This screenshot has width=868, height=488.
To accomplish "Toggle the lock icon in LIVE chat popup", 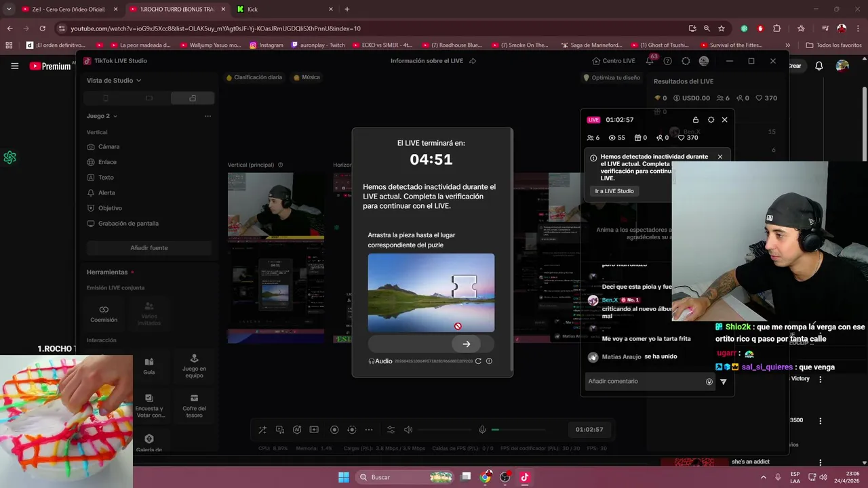I will coord(696,120).
